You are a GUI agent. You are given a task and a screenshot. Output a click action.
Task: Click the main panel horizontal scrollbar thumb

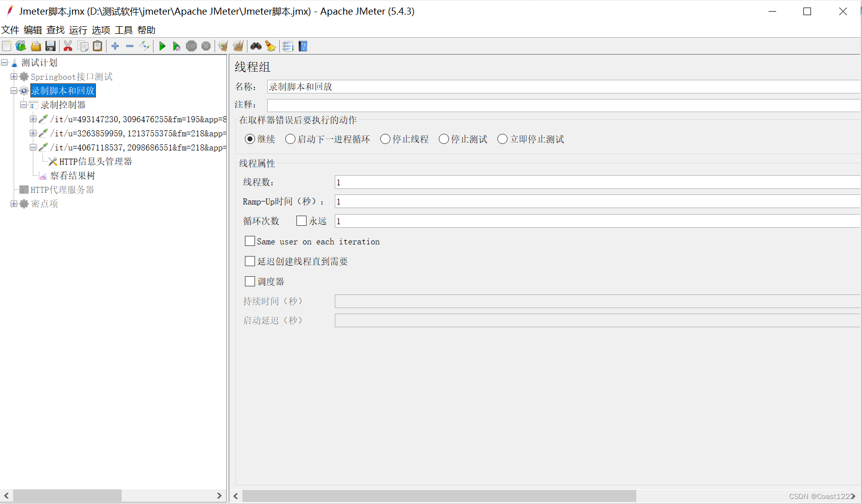click(439, 496)
